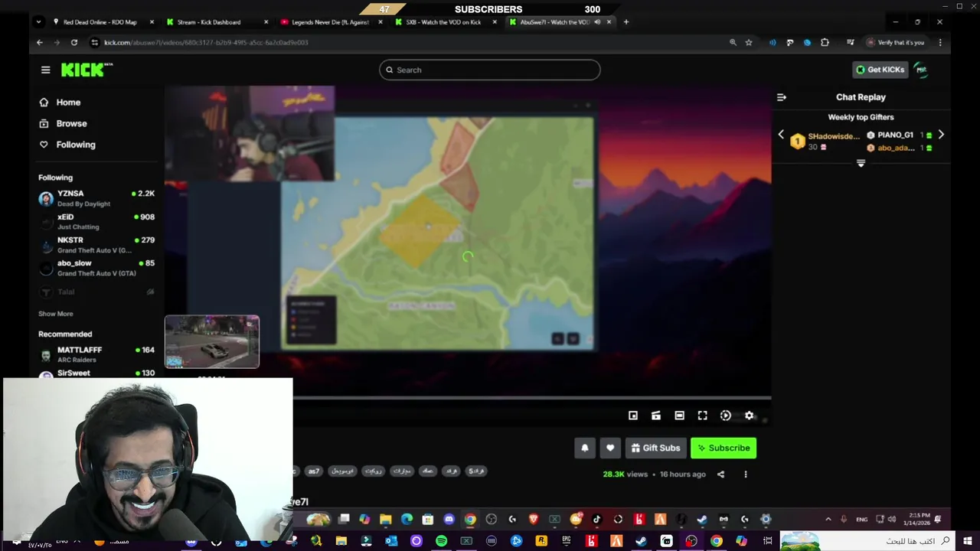This screenshot has width=980, height=551.
Task: Toggle mini player mode
Action: coord(633,416)
